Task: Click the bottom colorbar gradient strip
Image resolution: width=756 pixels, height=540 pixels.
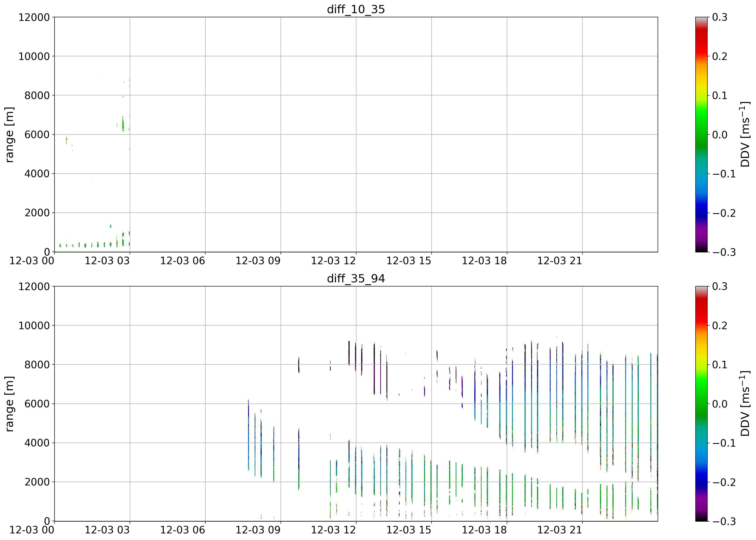Action: (701, 404)
